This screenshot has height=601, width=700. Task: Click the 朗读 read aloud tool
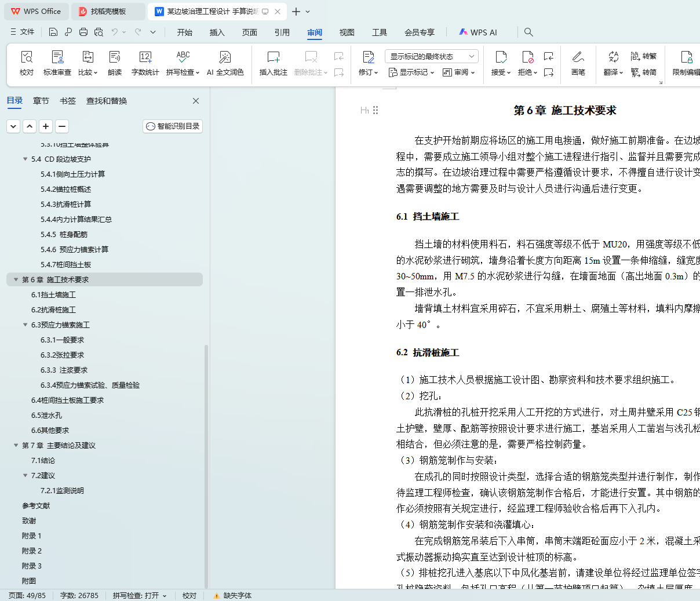click(x=115, y=63)
